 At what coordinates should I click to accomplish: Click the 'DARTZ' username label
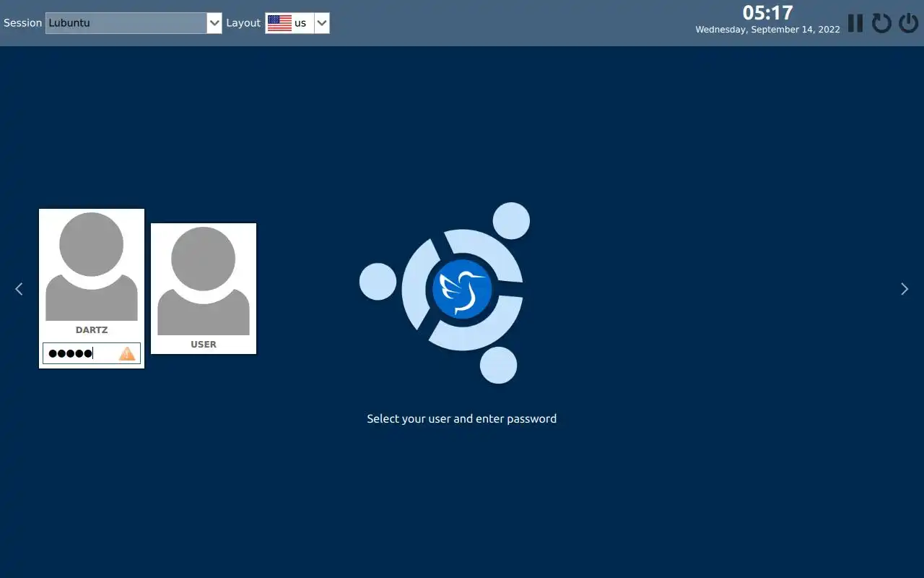92,330
